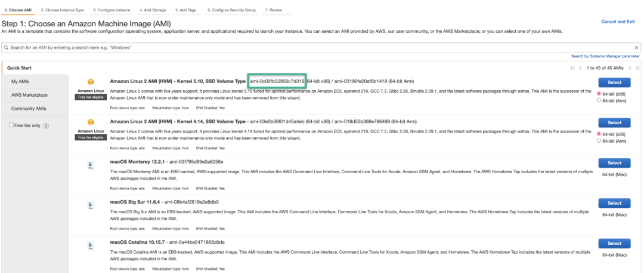Screen dimensions: 644x273
Task: Select 64-bit (Arm) for Kernel 4.14 AMI
Action: tap(599, 140)
